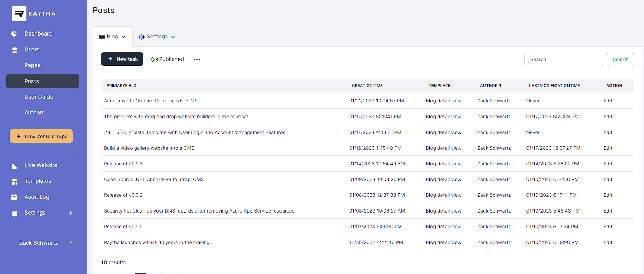
Task: Edit the Release of v0.9.1 post
Action: (608, 227)
